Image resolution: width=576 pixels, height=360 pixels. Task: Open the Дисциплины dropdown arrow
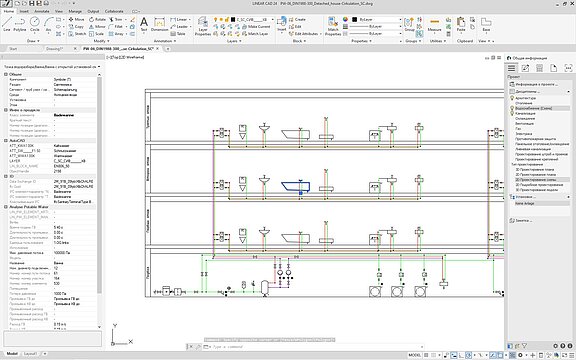pyautogui.click(x=568, y=91)
